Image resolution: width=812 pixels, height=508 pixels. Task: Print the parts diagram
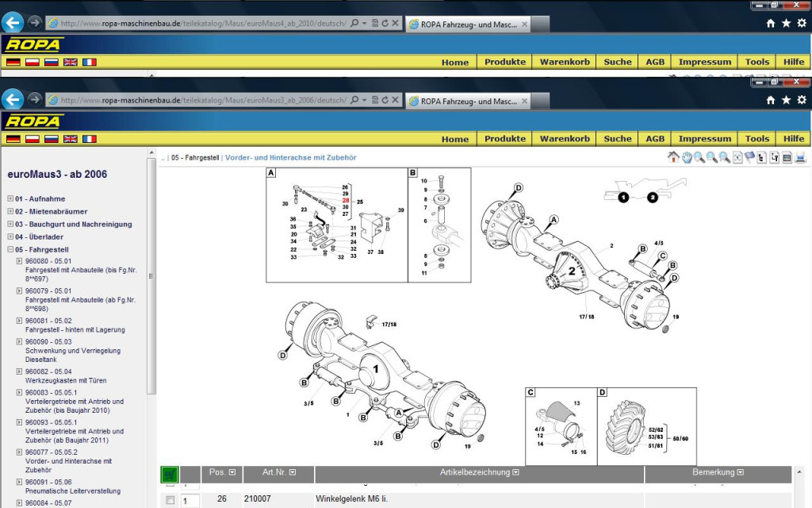coord(801,157)
